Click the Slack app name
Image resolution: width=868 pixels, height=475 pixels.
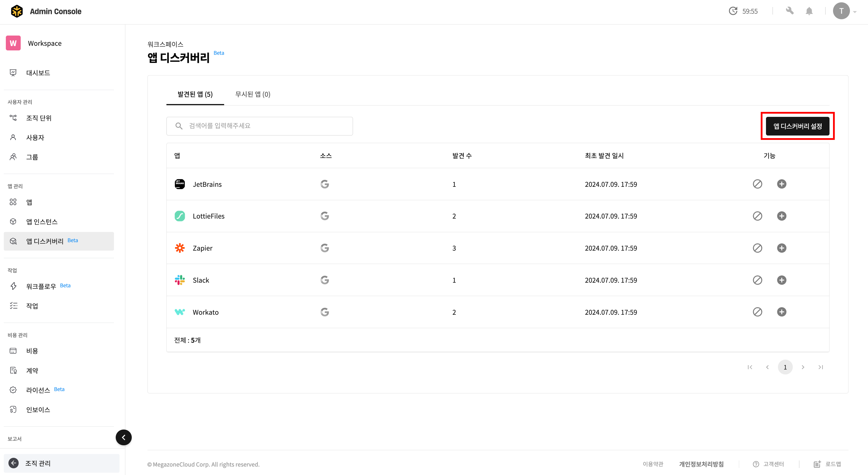click(x=201, y=280)
